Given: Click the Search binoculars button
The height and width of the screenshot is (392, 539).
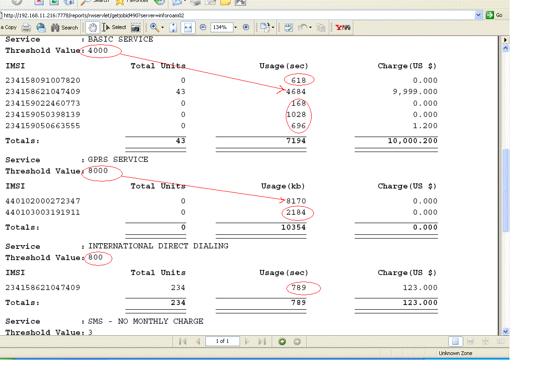Looking at the screenshot, I should (65, 28).
